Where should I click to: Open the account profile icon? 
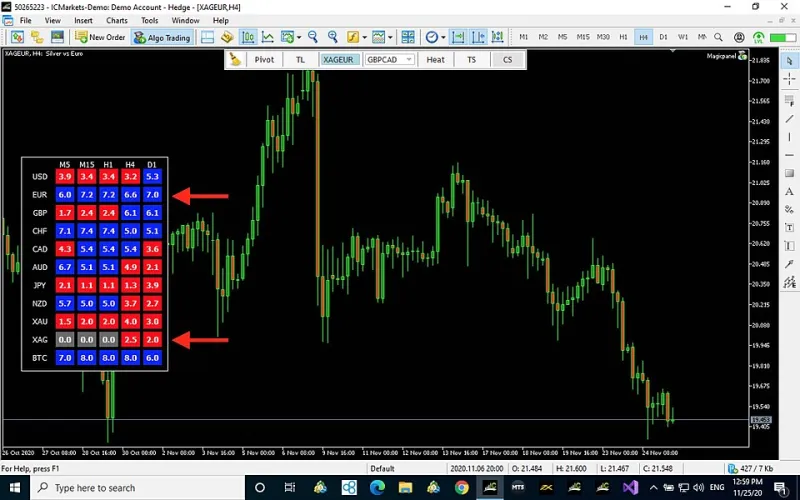point(739,37)
